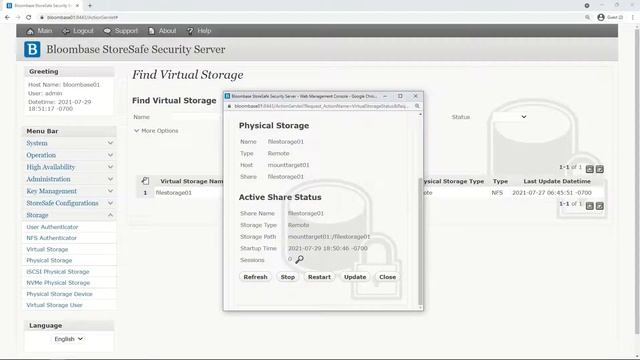Expand the Key Management menu section
The width and height of the screenshot is (640, 360).
point(69,191)
